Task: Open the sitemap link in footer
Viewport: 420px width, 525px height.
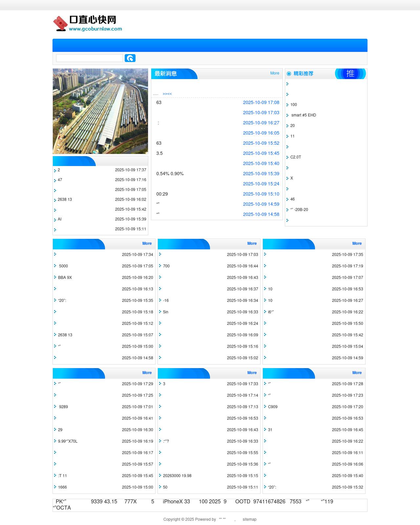Action: 249,519
